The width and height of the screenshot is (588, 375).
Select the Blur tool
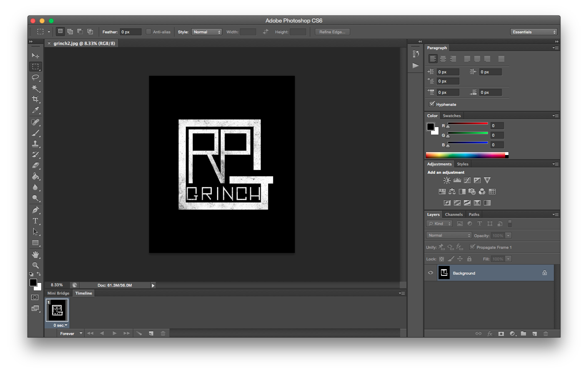35,187
